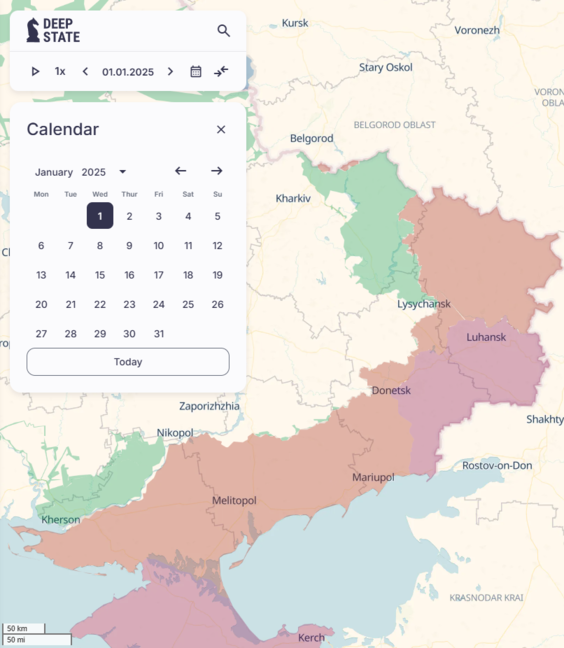The width and height of the screenshot is (564, 648).
Task: Pick January 31 in the calendar
Action: point(159,334)
